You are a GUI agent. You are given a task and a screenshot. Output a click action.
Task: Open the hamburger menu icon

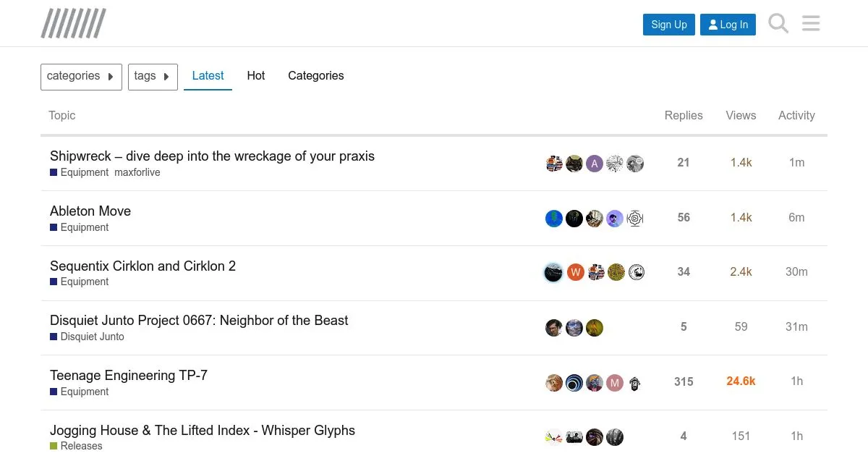pyautogui.click(x=811, y=24)
